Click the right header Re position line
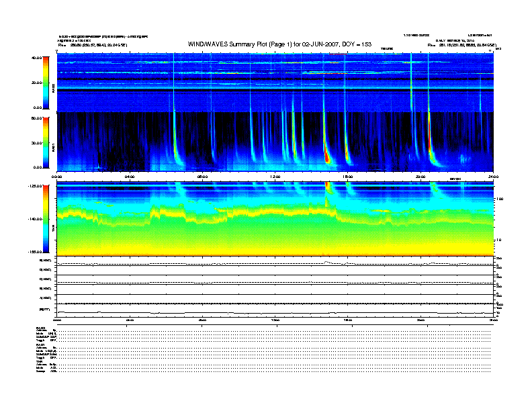The width and height of the screenshot is (532, 411). (462, 45)
